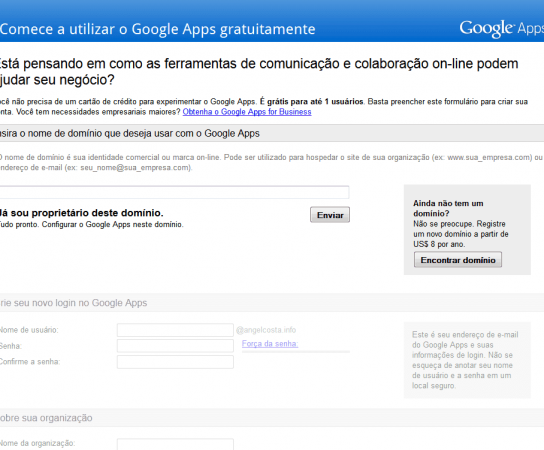Focus the 'Confirme a senha' field

pyautogui.click(x=175, y=362)
